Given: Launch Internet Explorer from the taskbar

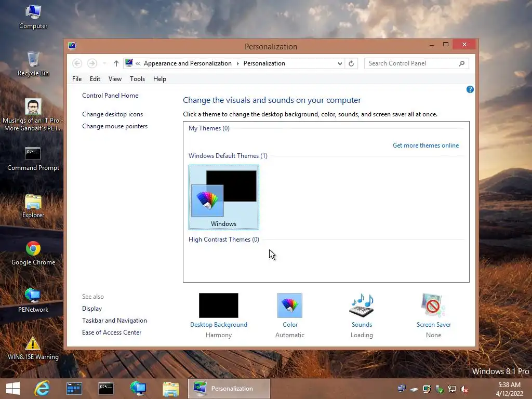Looking at the screenshot, I should (x=42, y=389).
